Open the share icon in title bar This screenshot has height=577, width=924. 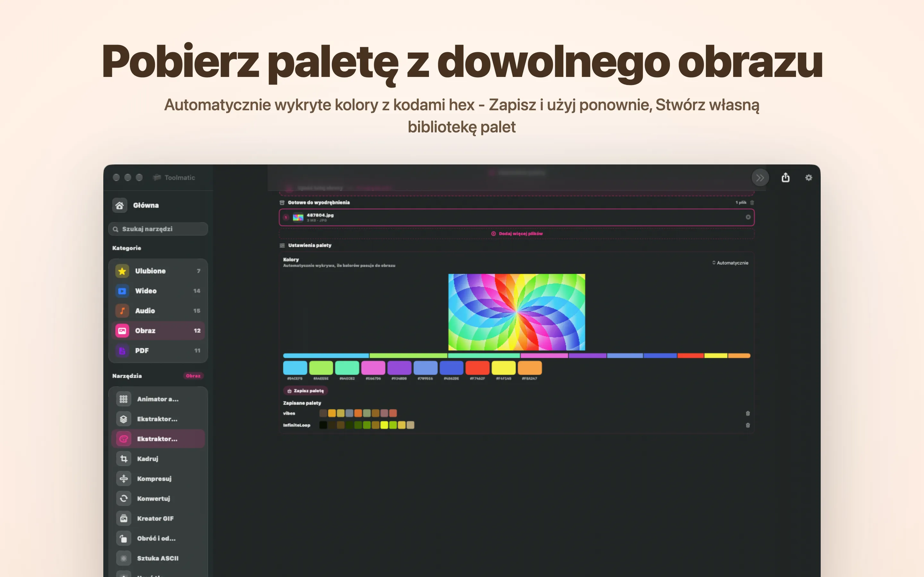[785, 178]
